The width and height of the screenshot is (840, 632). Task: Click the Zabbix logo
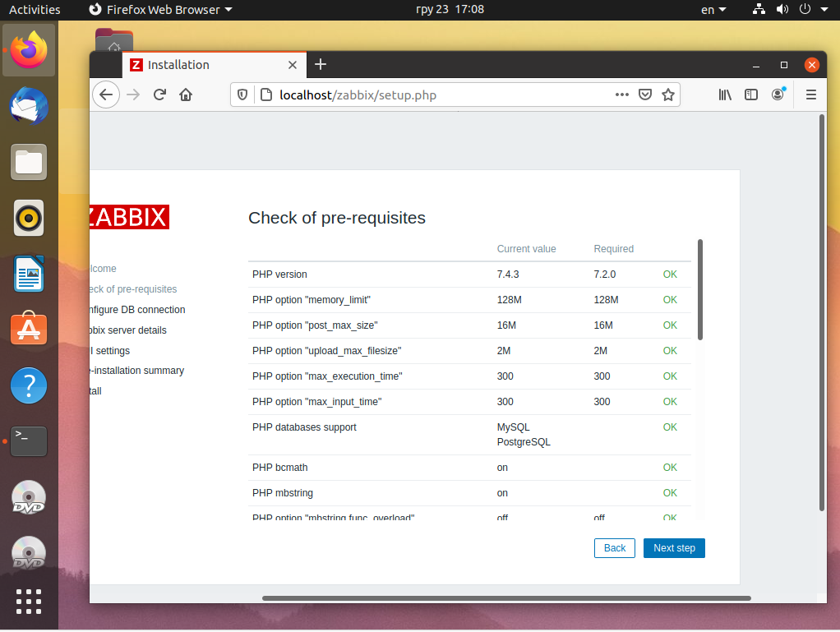pos(129,217)
